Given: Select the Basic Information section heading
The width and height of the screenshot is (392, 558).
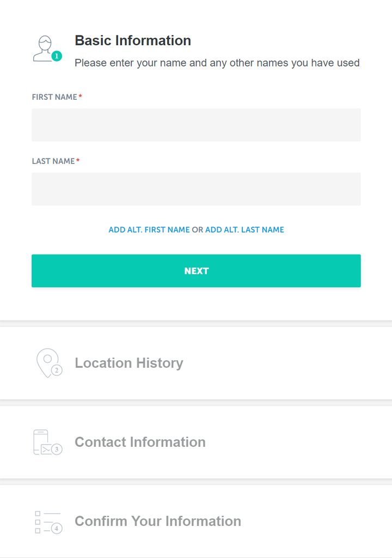Looking at the screenshot, I should tap(133, 40).
